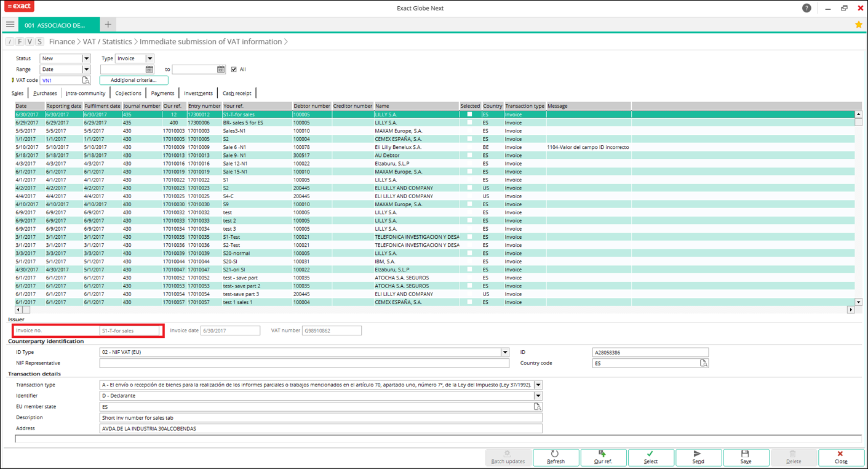
Task: Open VAT code lookup browser icon
Action: tap(86, 80)
